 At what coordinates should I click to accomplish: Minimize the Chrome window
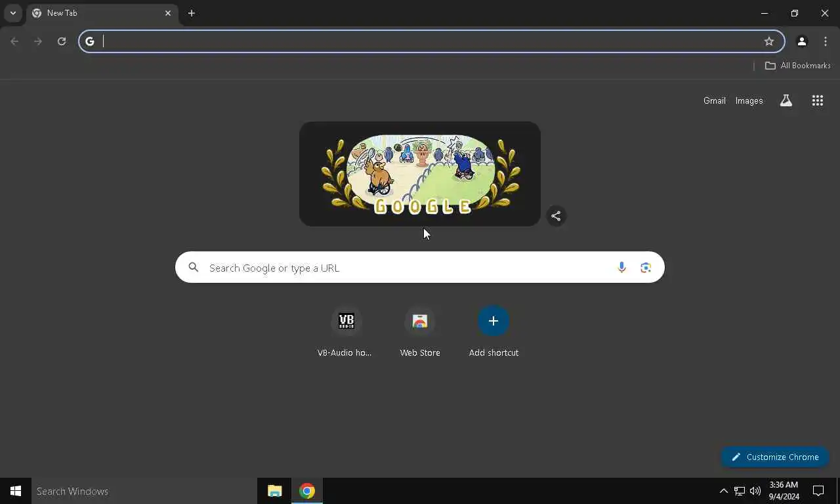(x=765, y=13)
